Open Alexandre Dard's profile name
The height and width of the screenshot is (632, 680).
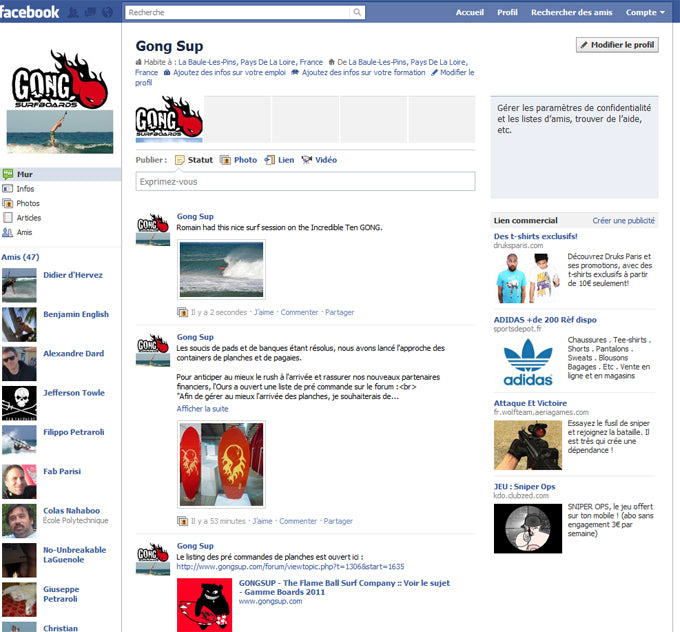(74, 354)
